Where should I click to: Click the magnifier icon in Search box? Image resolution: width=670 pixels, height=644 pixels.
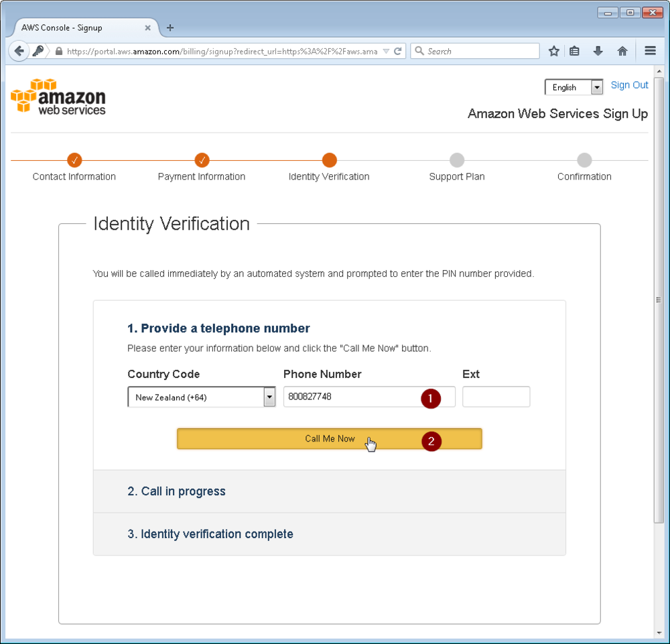[419, 51]
